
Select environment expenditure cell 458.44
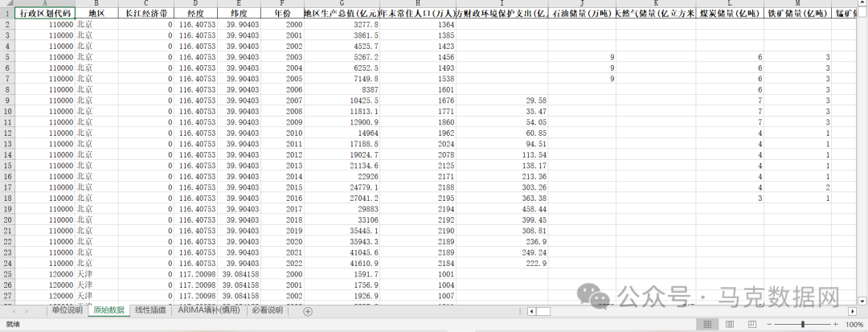(x=502, y=209)
